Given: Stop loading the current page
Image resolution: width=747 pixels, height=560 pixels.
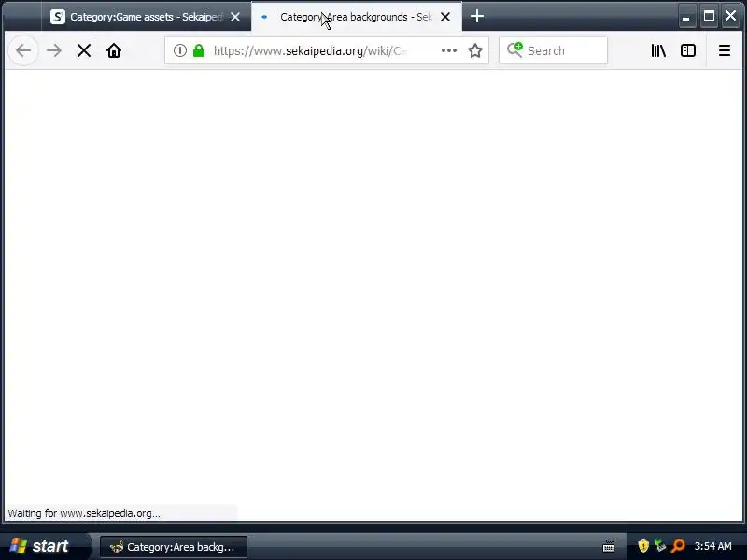Looking at the screenshot, I should pyautogui.click(x=84, y=50).
